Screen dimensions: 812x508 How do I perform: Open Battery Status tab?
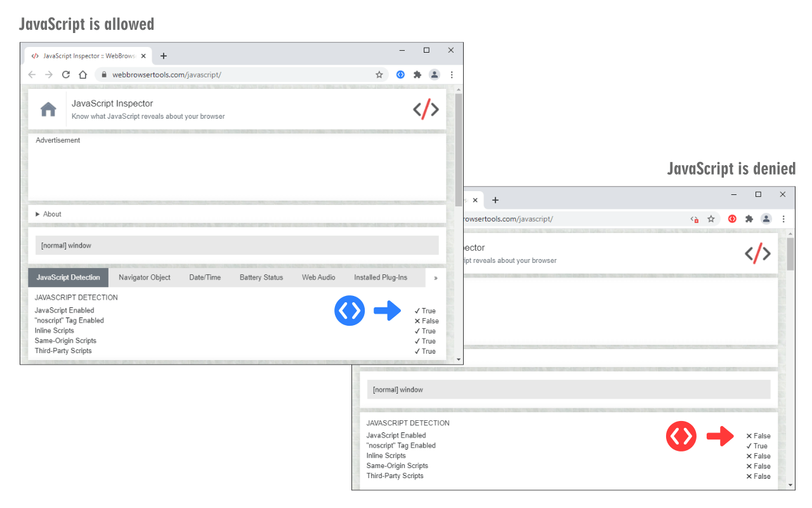tap(261, 277)
